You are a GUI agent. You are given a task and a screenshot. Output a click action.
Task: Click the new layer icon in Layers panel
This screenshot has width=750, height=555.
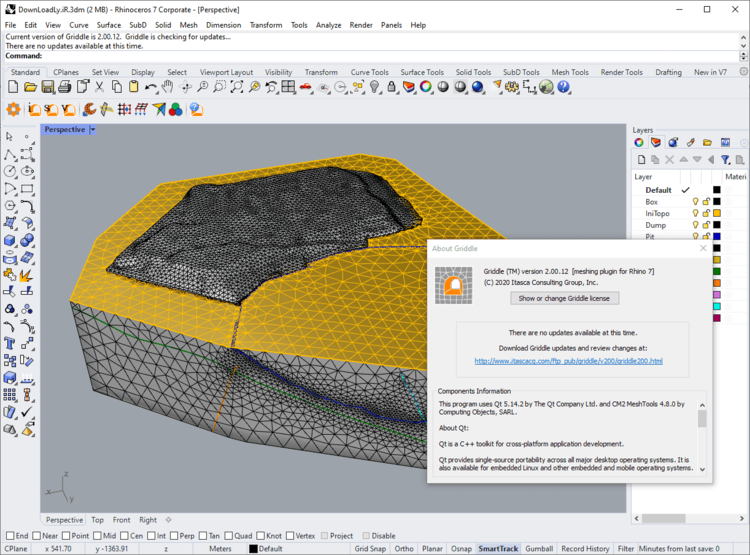click(641, 159)
